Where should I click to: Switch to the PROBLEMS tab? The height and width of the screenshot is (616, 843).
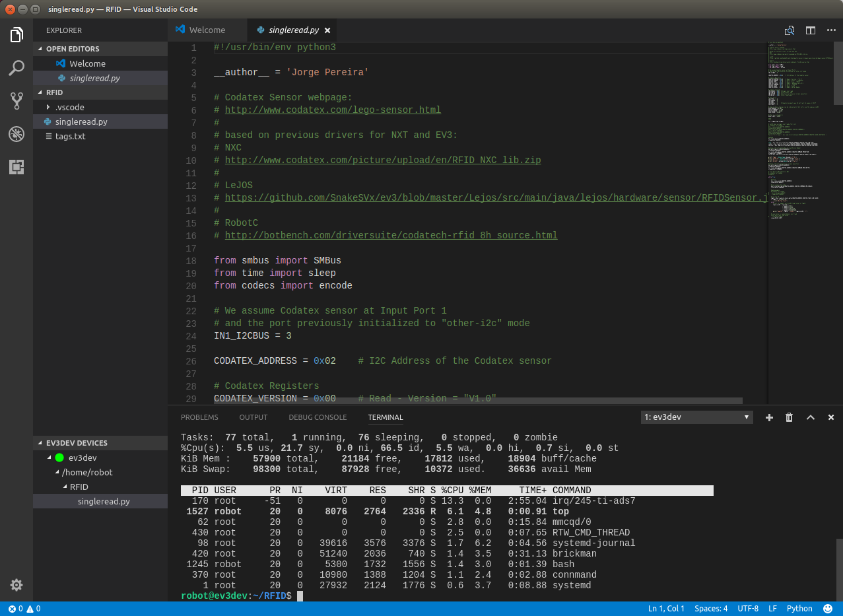click(199, 417)
